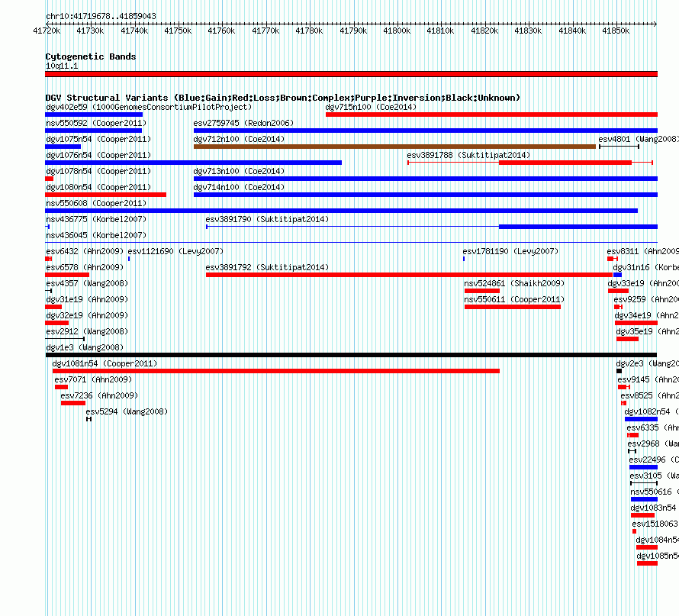Select the dgv1e3 (Wang2008) label
This screenshot has width=679, height=616.
click(85, 347)
